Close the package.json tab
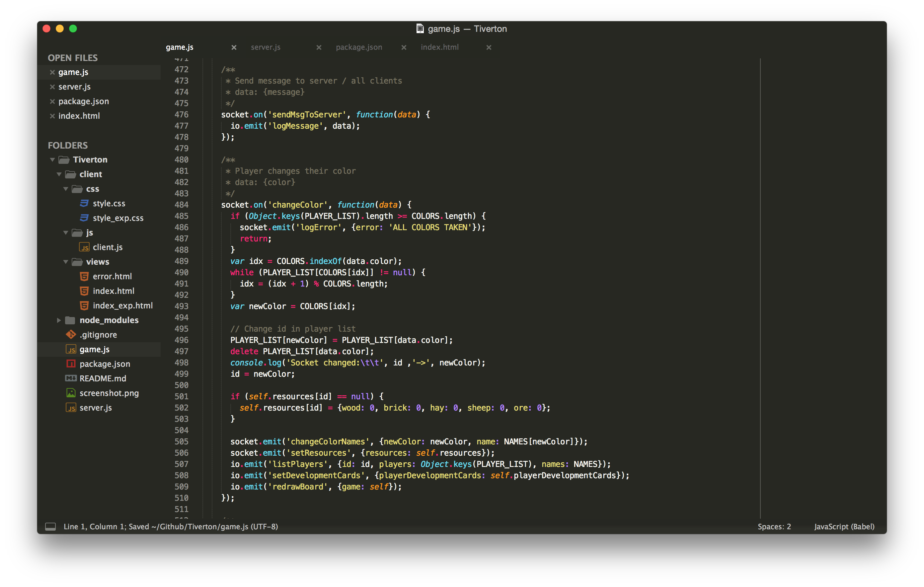 (404, 47)
